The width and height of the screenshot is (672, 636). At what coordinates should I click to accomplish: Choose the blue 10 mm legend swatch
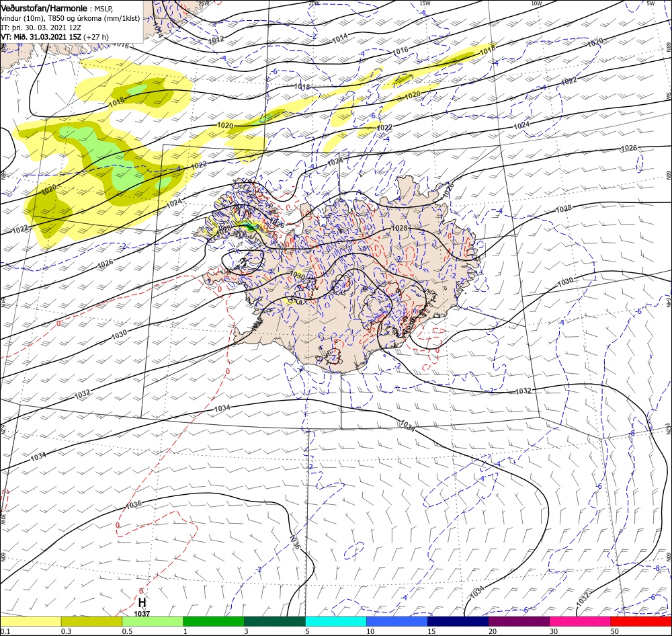(397, 621)
